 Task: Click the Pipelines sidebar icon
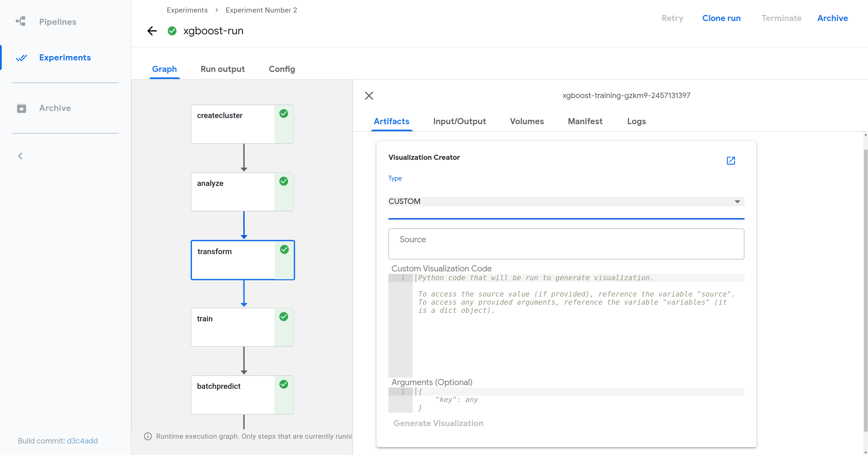click(21, 21)
